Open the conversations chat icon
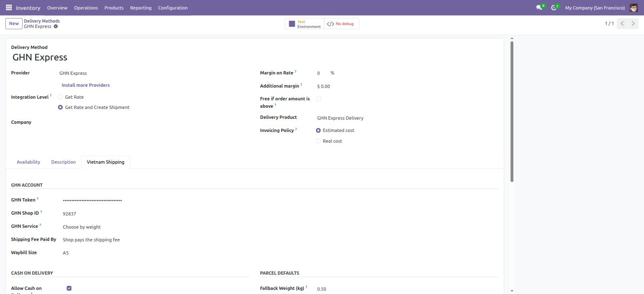 pos(539,7)
